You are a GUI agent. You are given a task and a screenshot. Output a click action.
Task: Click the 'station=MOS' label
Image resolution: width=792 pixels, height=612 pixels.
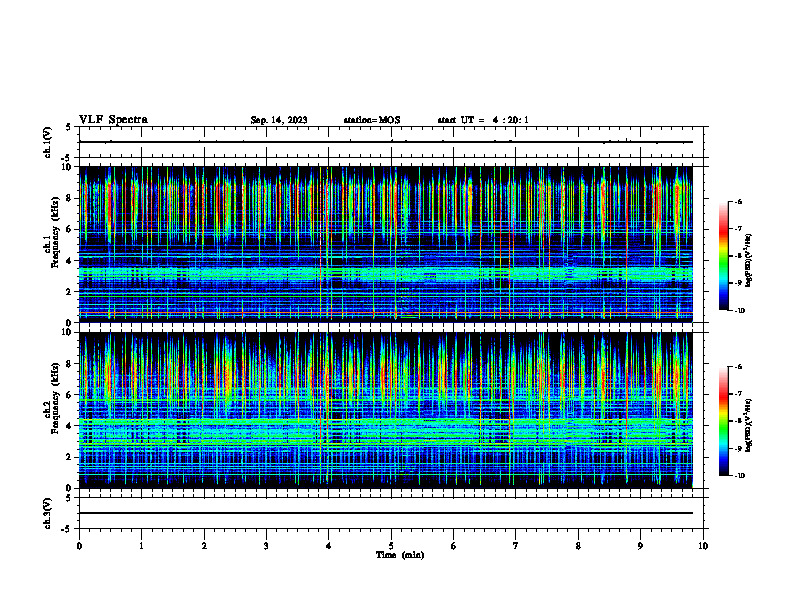coord(372,120)
